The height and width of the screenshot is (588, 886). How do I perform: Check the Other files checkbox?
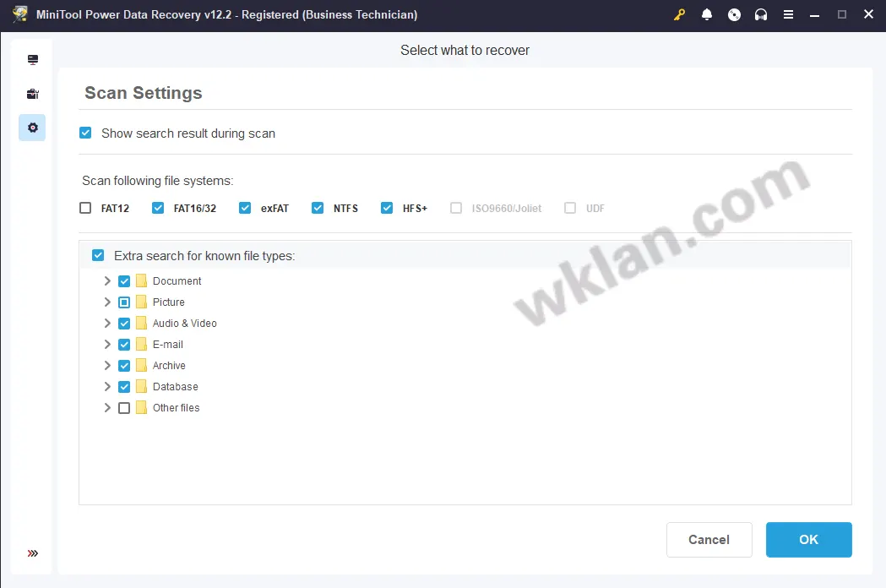pos(124,408)
